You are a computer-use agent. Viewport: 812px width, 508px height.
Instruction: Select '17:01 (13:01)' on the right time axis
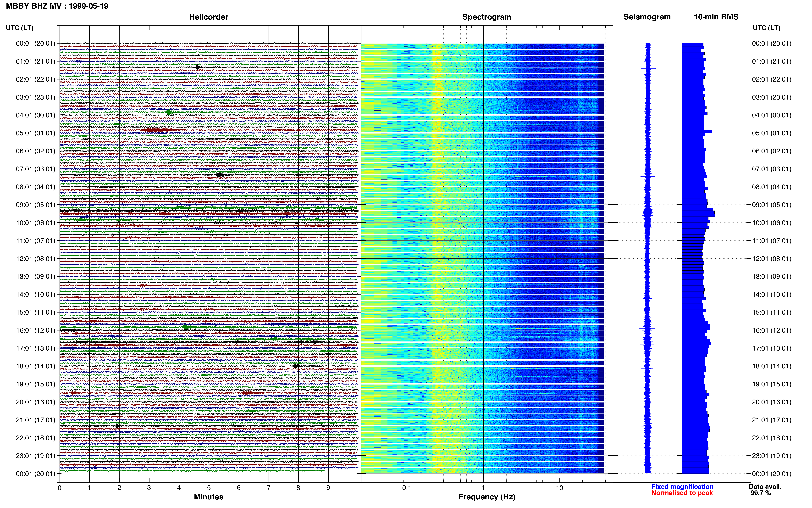click(x=772, y=348)
